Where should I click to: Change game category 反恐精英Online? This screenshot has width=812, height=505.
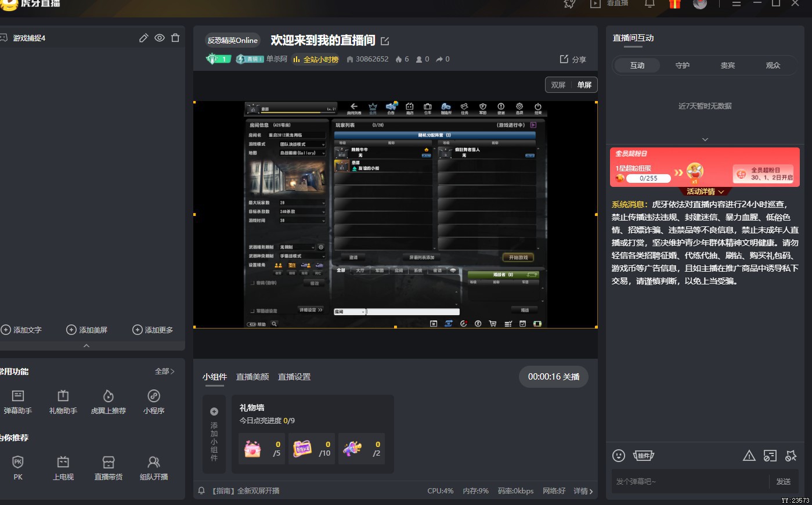tap(232, 40)
